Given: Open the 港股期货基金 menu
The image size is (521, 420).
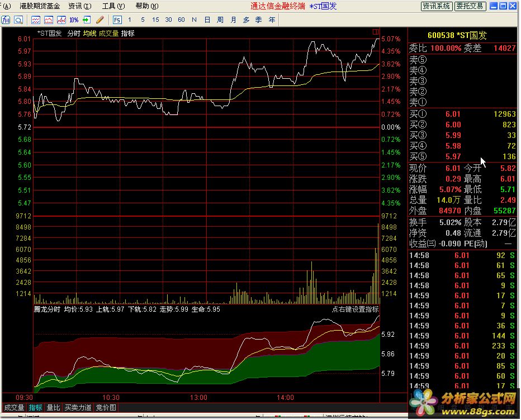Looking at the screenshot, I should tap(40, 6).
